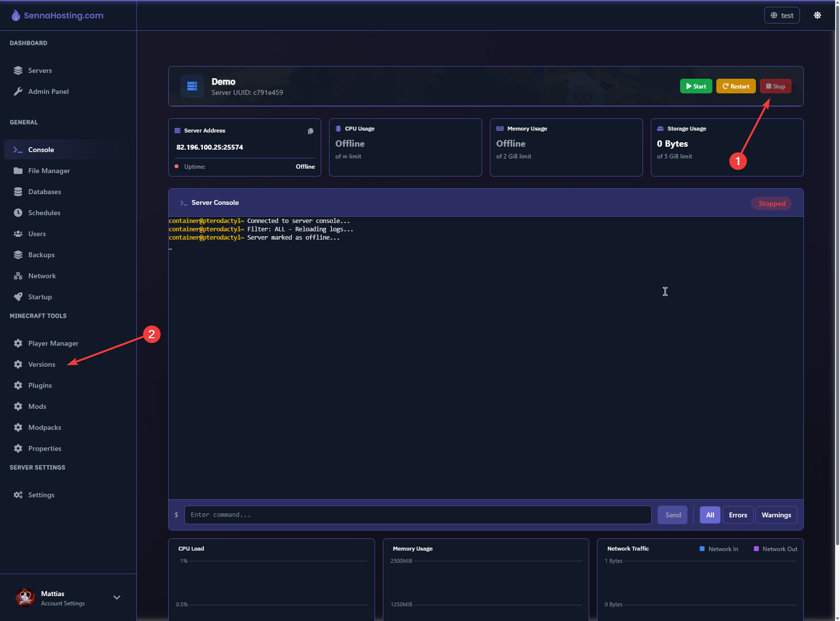Open the Servers page from the sidebar
840x621 pixels.
point(40,70)
